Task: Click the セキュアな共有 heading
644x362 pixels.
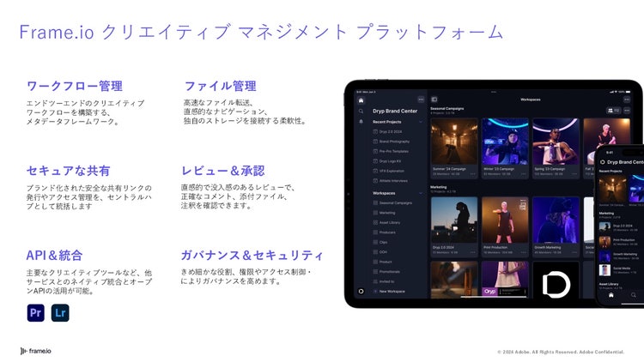Action: (x=68, y=171)
